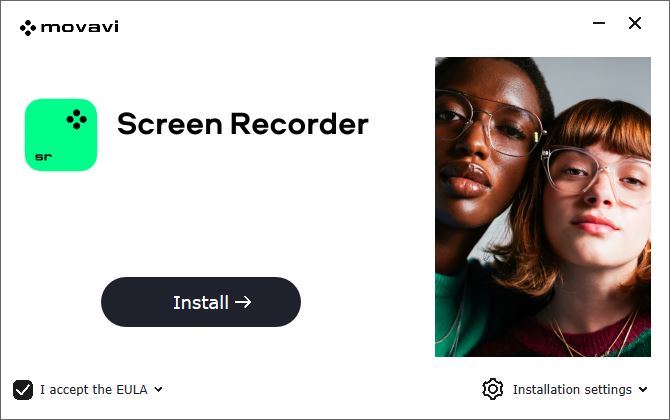The image size is (670, 420).
Task: Start installation with the Install button
Action: point(201,302)
